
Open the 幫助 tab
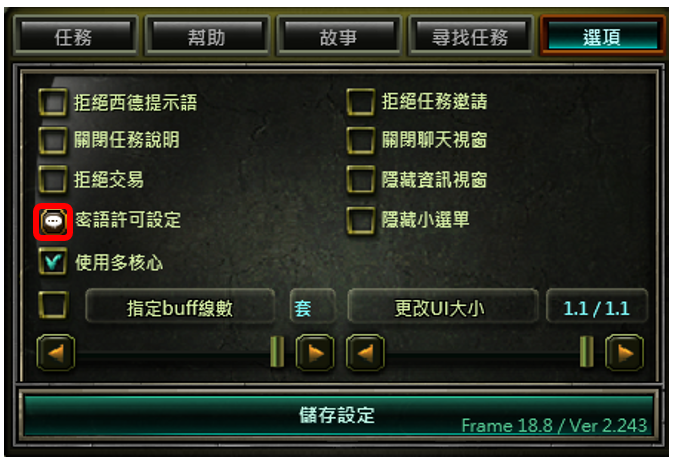[x=207, y=36]
